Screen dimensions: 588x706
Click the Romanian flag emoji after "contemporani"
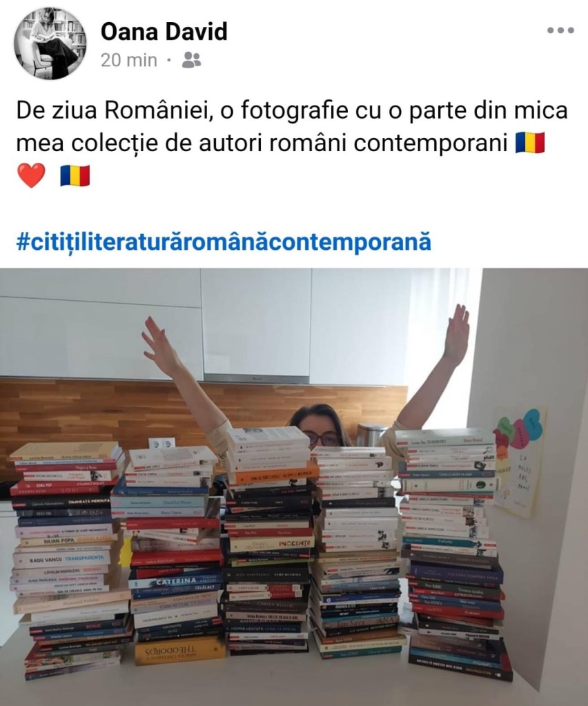tap(529, 143)
